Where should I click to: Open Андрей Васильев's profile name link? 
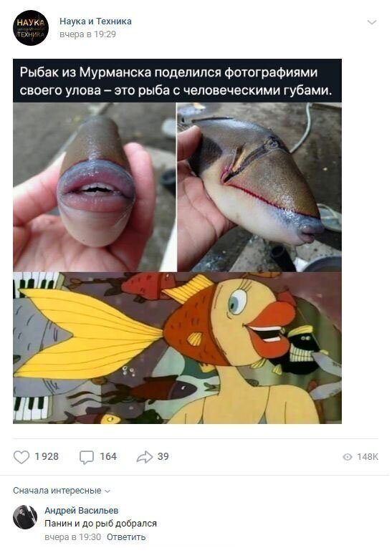[82, 510]
